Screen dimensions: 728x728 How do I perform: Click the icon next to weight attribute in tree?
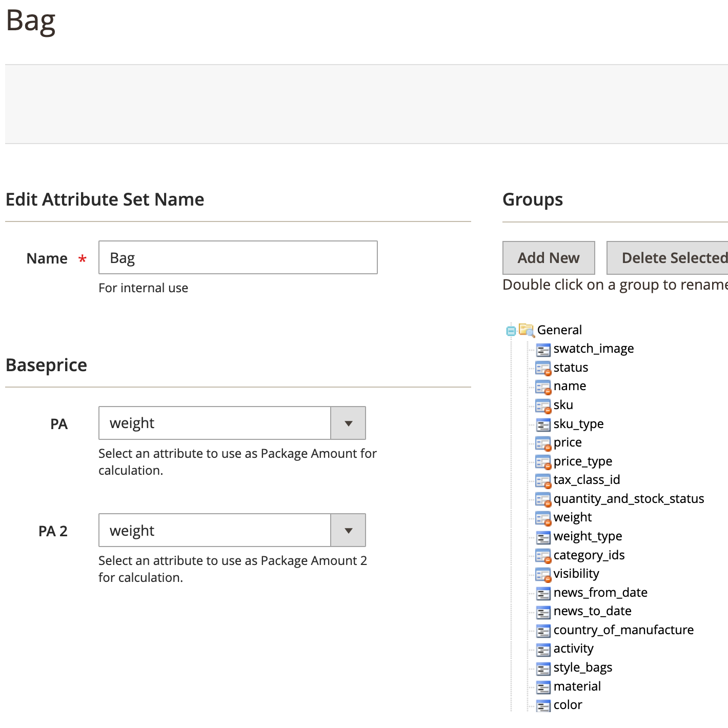tap(543, 518)
